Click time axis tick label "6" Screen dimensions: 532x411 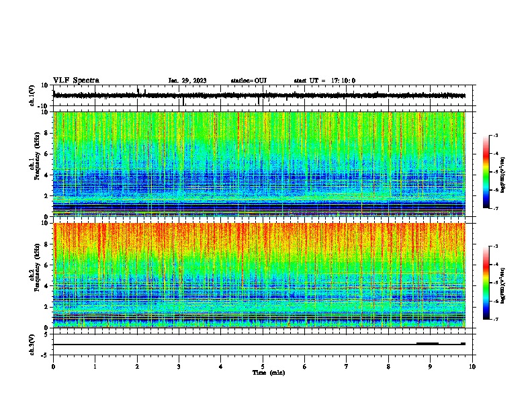[305, 367]
